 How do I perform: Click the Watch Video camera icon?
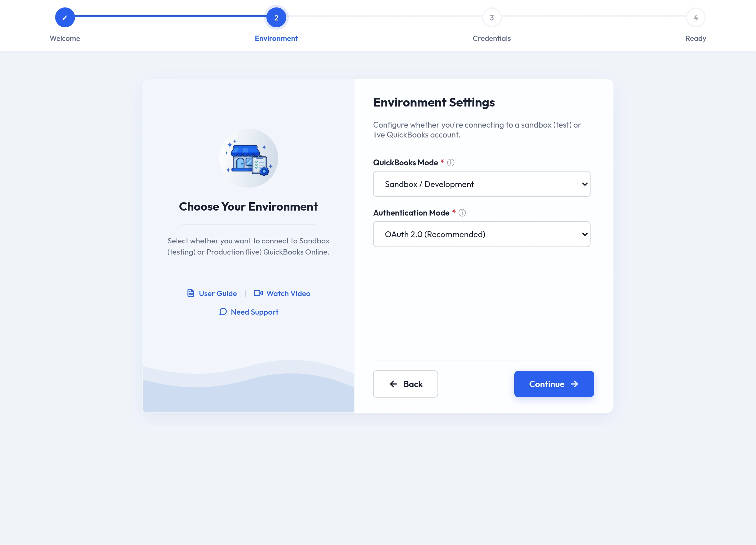tap(258, 293)
